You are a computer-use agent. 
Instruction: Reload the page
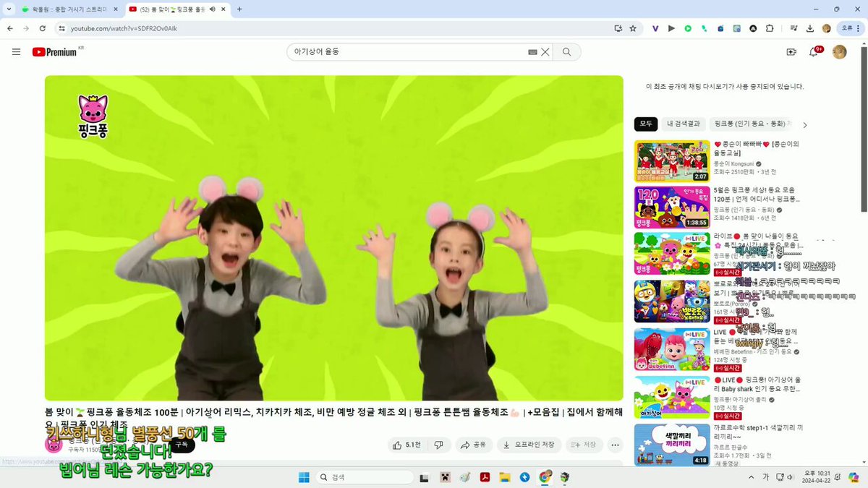pos(43,28)
